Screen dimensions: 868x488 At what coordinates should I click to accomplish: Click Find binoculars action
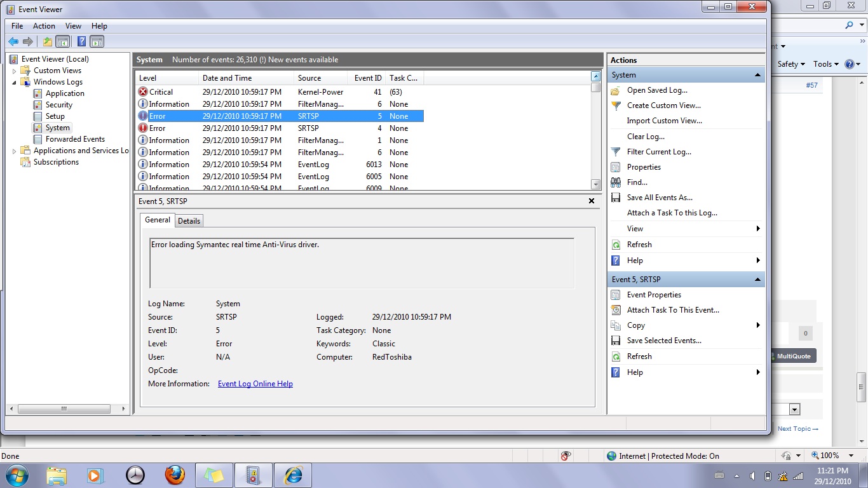(637, 182)
